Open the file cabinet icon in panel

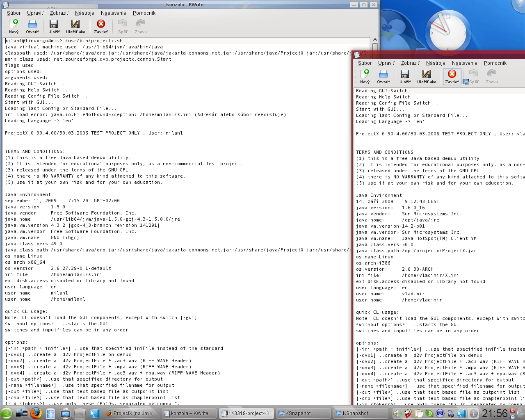(x=50, y=413)
